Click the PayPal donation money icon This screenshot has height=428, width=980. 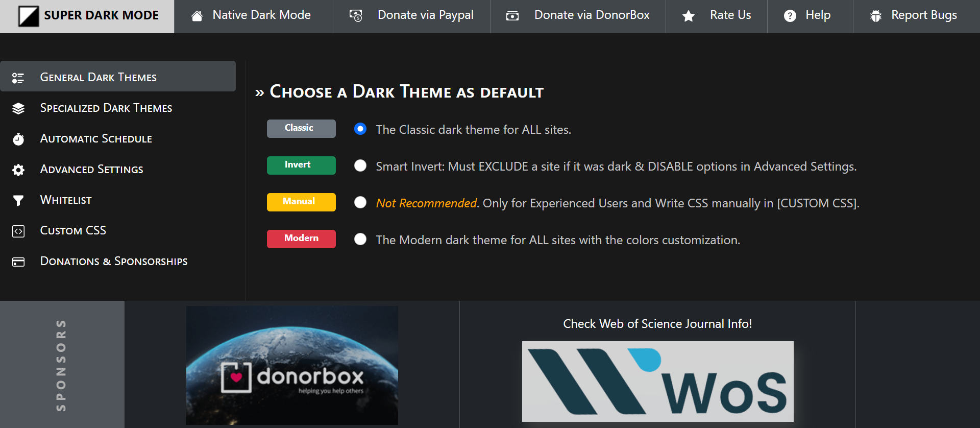(x=356, y=16)
